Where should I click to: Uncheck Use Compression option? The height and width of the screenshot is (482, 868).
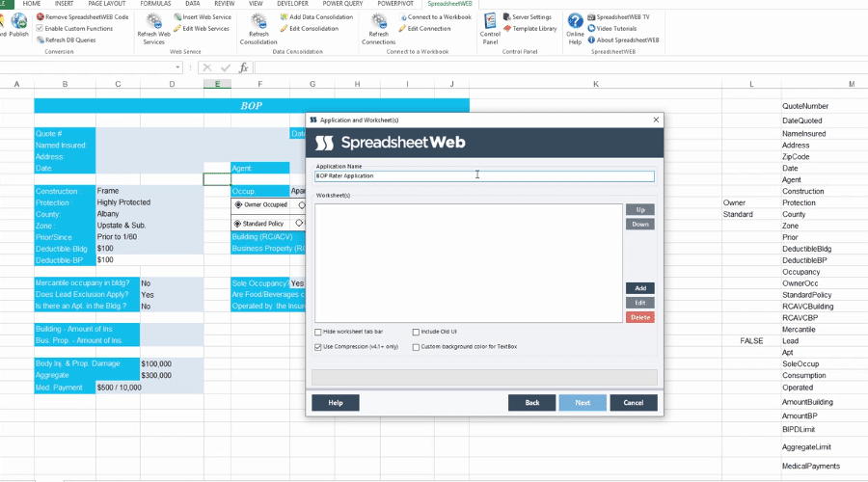coord(318,347)
